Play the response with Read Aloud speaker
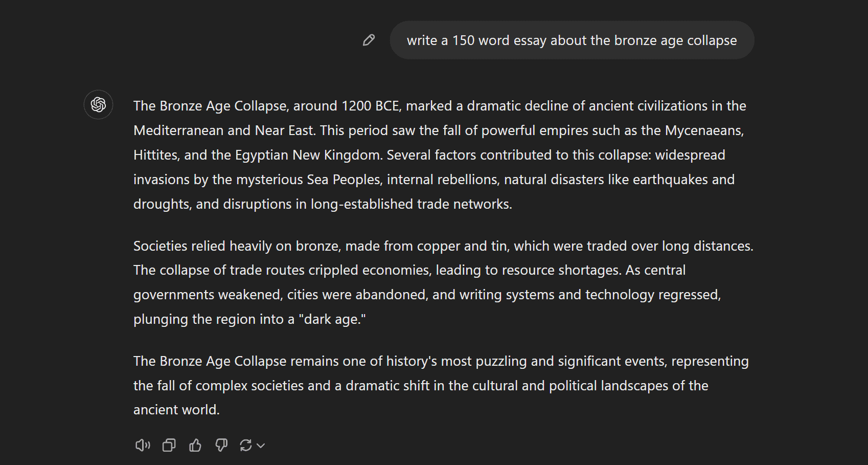 143,446
